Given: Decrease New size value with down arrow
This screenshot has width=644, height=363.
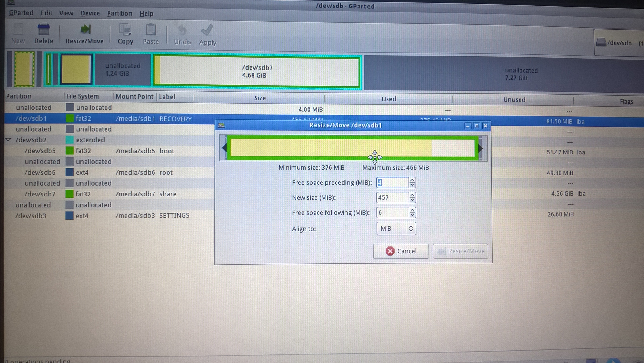Looking at the screenshot, I should point(412,200).
